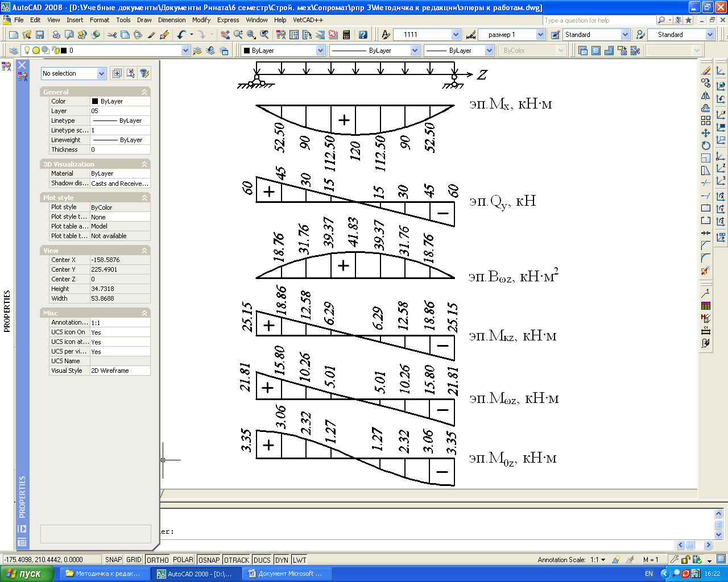Click the Windows пуск Start button
Screen dimensions: 728x582
[x=27, y=573]
